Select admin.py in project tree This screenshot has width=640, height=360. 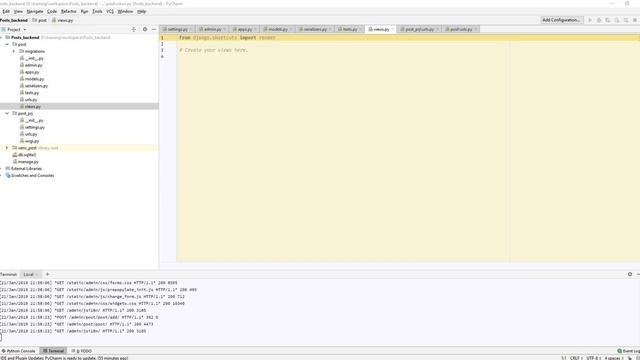(33, 65)
